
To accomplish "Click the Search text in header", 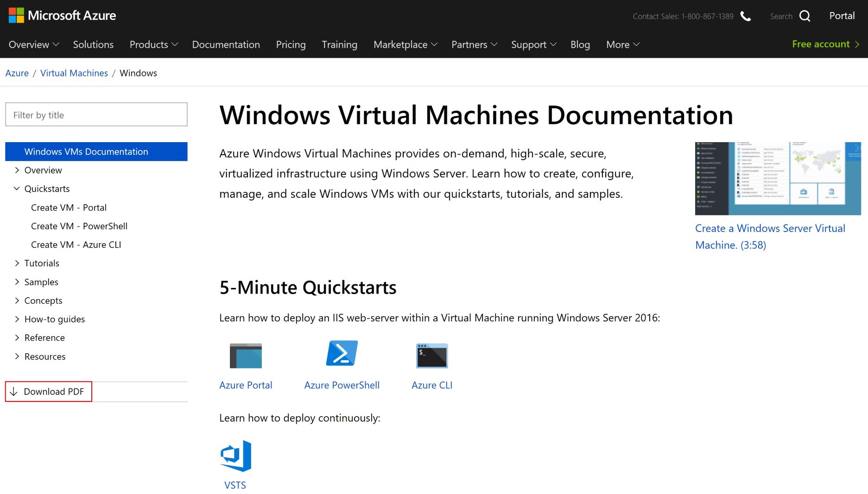I will click(781, 17).
